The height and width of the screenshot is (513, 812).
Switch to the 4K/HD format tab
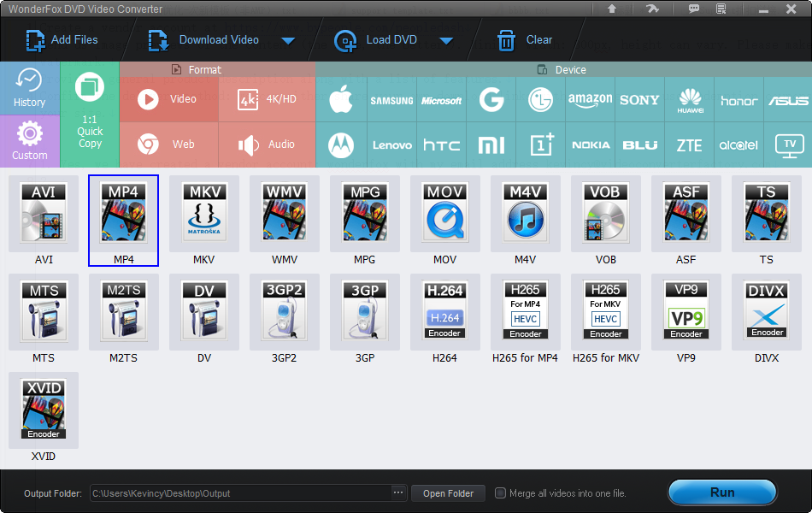tap(268, 99)
